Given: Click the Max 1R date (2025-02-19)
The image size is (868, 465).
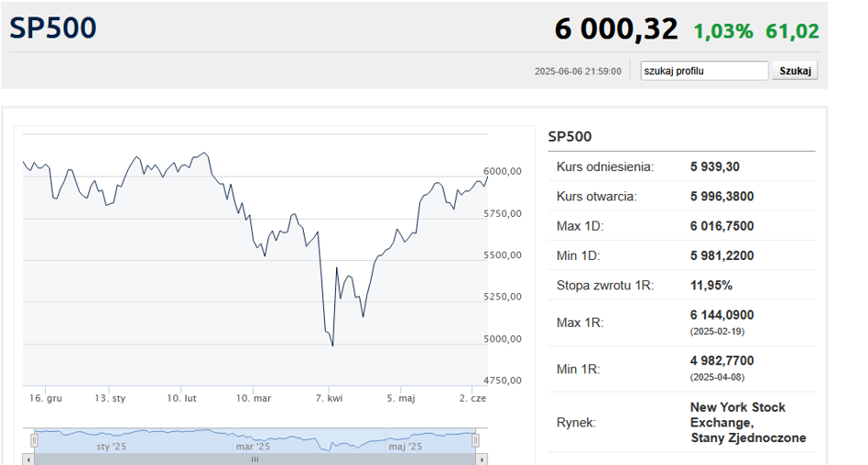Looking at the screenshot, I should 718,331.
